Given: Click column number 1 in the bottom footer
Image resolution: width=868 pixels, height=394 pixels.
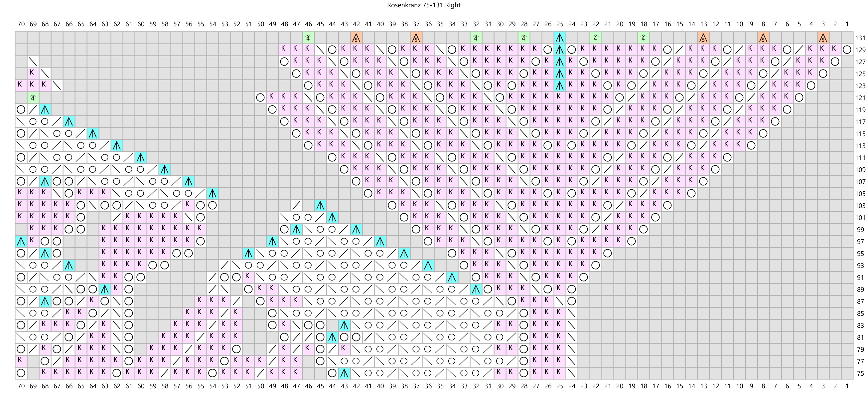Looking at the screenshot, I should 847,386.
